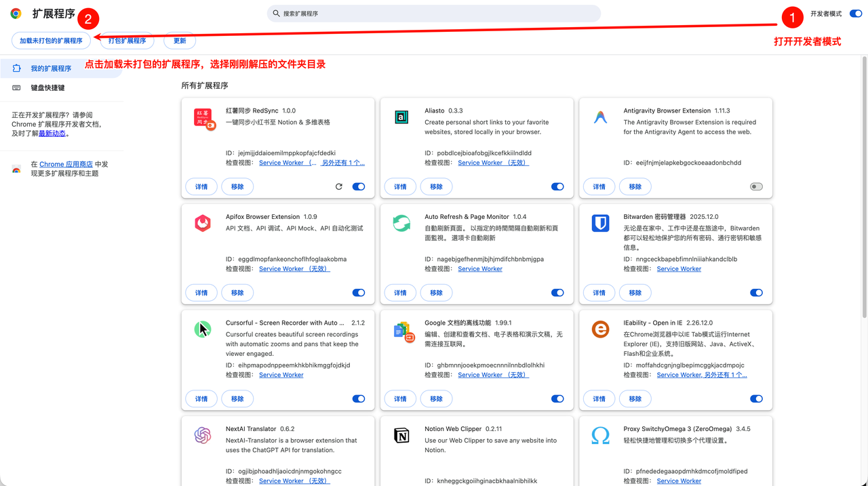This screenshot has height=486, width=868.
Task: Open 键盘快捷键 in the sidebar
Action: pos(47,87)
